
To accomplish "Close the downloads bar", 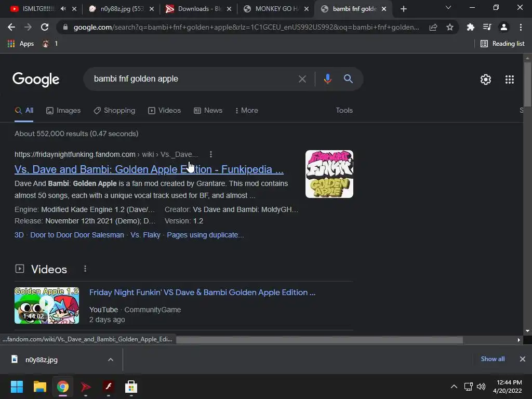I will [523, 359].
